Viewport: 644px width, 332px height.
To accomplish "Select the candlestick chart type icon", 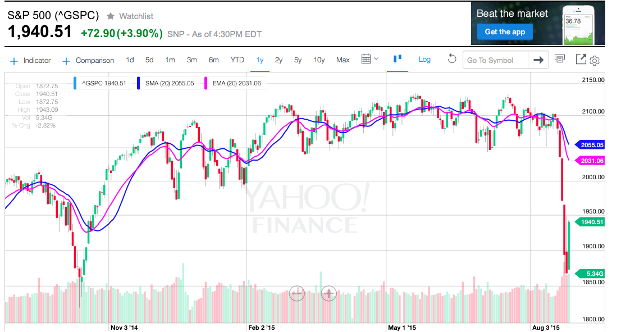I will pos(398,59).
